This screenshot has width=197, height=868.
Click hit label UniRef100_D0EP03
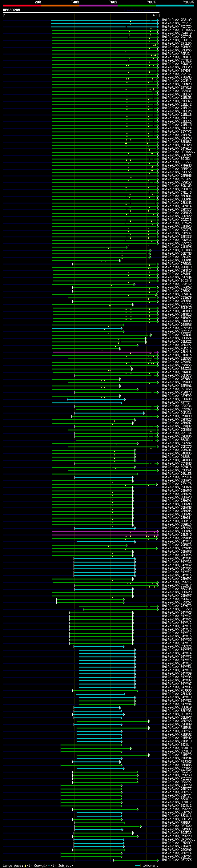(x=177, y=138)
